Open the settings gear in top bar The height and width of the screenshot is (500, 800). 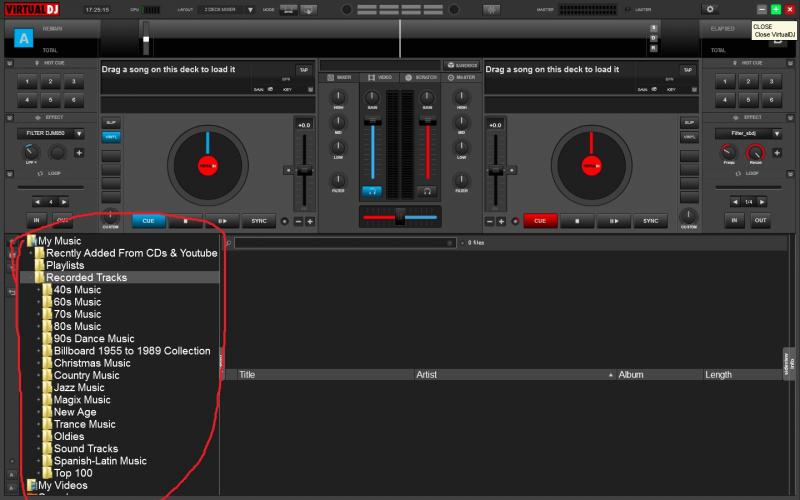(x=709, y=9)
